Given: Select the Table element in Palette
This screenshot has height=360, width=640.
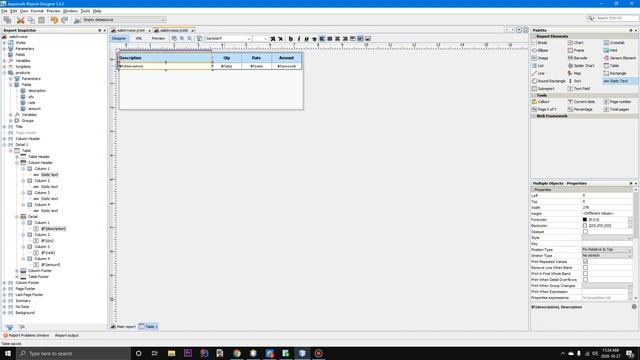Looking at the screenshot, I should coord(611,65).
